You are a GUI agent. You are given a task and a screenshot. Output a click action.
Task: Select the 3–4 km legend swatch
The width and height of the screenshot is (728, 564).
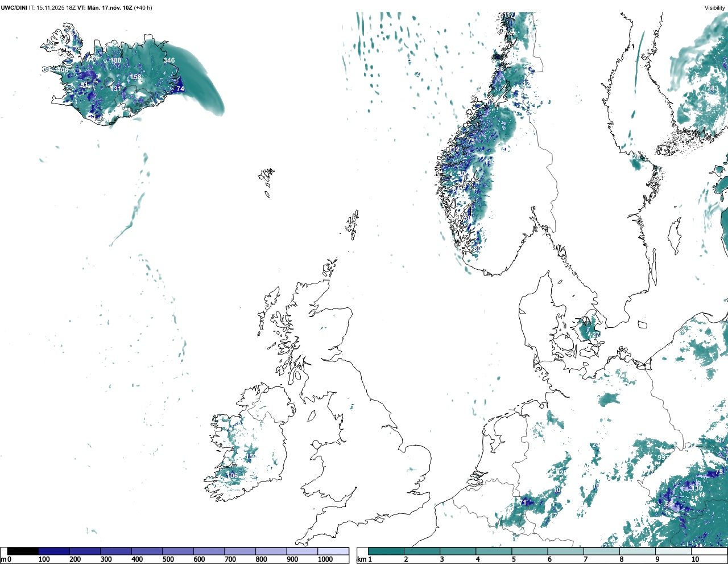(458, 551)
